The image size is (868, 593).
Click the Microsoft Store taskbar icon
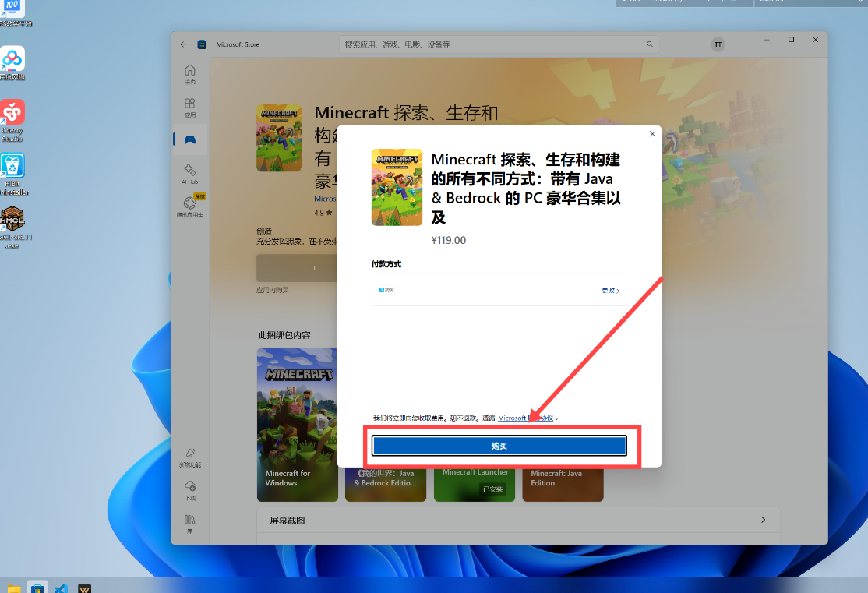37,588
